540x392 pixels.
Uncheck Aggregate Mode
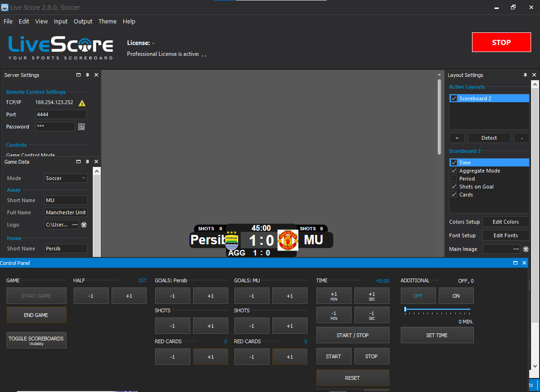[x=454, y=171]
